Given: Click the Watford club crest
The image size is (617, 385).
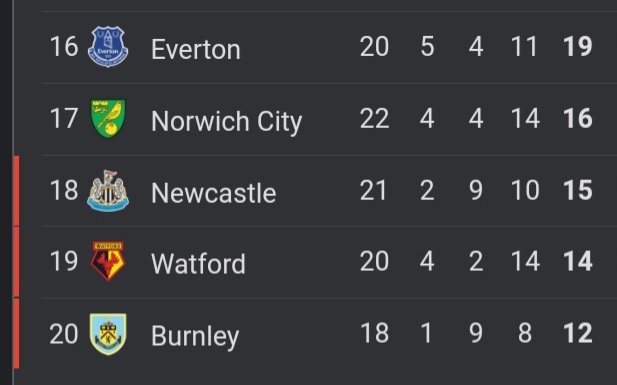Looking at the screenshot, I should click(x=108, y=261).
